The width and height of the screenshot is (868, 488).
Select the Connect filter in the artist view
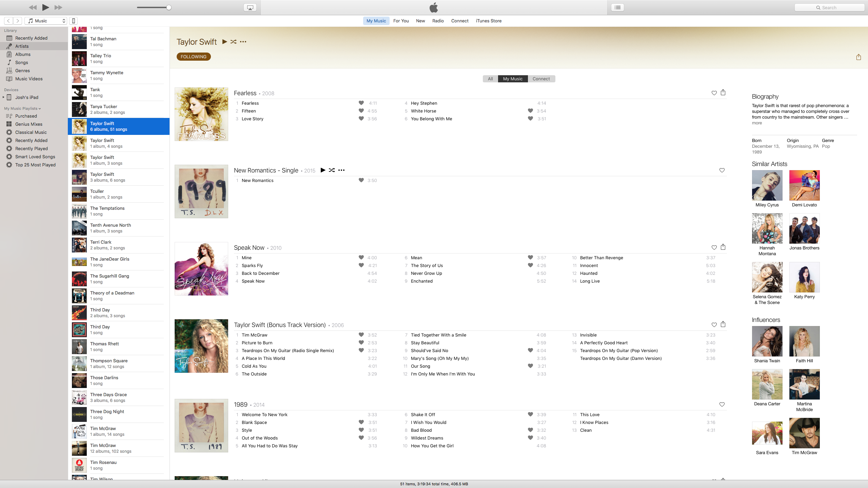541,79
